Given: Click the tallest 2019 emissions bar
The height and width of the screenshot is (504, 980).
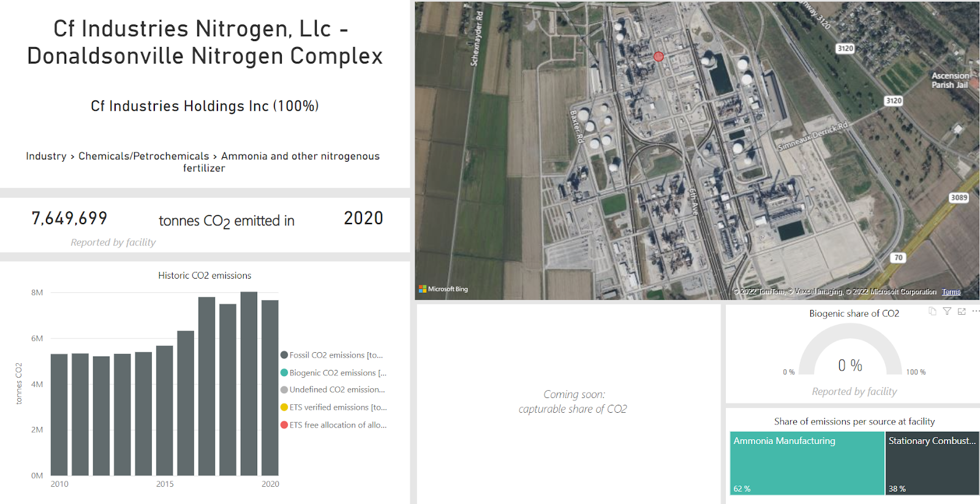Looking at the screenshot, I should [249, 384].
